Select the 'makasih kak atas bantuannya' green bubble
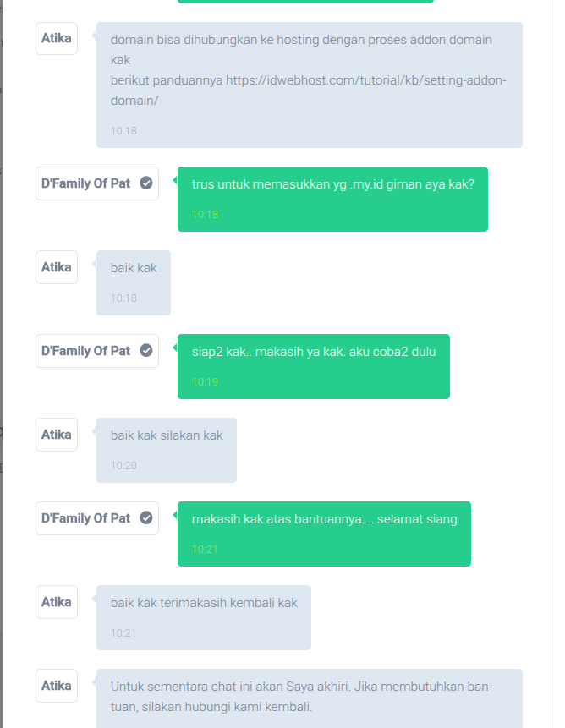565x728 pixels. tap(324, 534)
